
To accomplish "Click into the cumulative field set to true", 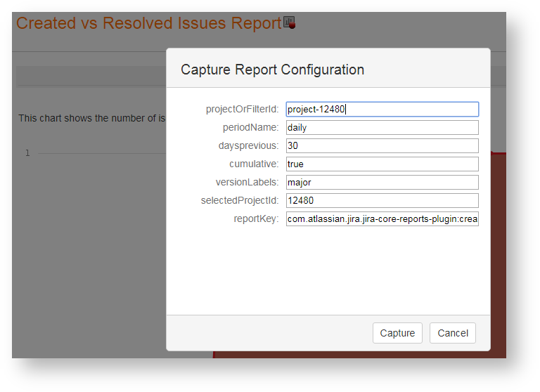I will [x=382, y=164].
